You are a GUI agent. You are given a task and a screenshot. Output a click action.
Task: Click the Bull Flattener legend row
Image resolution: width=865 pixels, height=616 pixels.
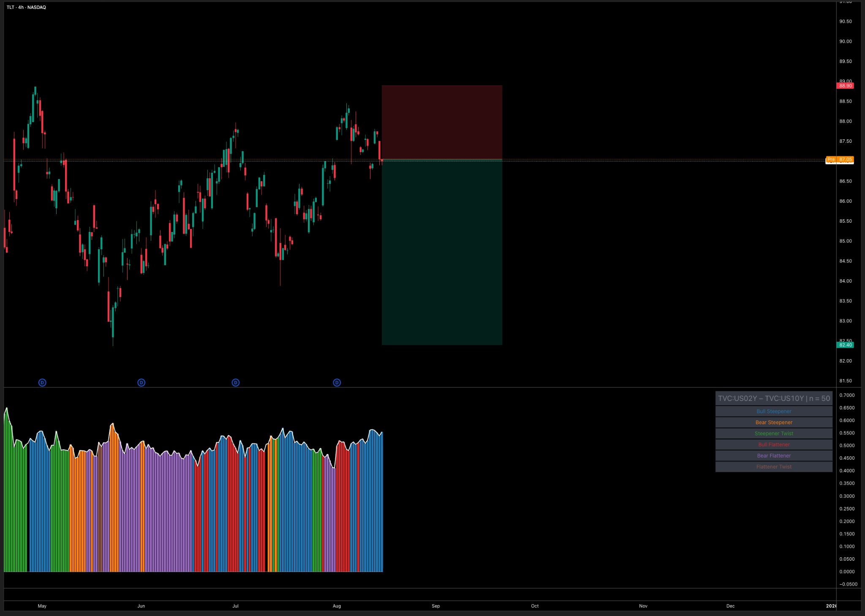[x=774, y=444]
